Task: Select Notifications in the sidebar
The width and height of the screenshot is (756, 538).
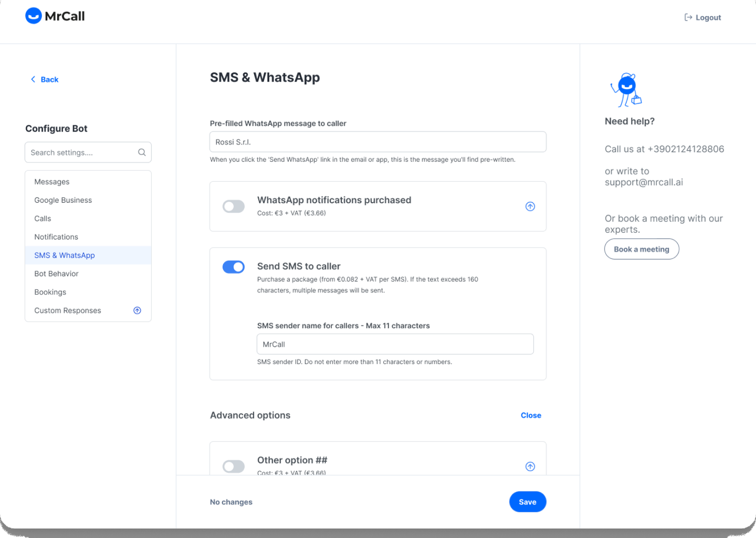Action: (x=88, y=237)
